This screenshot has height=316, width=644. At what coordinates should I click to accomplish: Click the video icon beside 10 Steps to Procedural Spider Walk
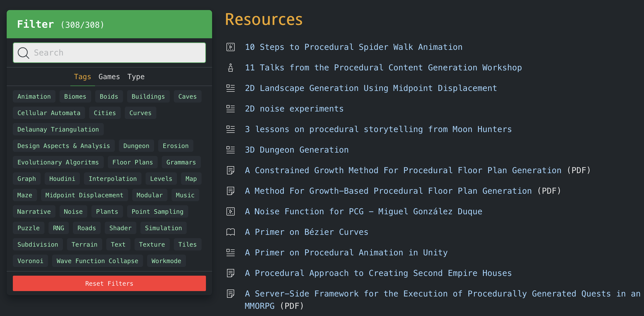point(231,47)
